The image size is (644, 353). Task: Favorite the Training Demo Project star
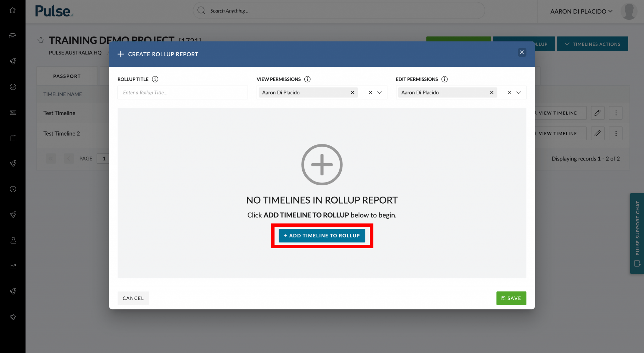point(41,40)
